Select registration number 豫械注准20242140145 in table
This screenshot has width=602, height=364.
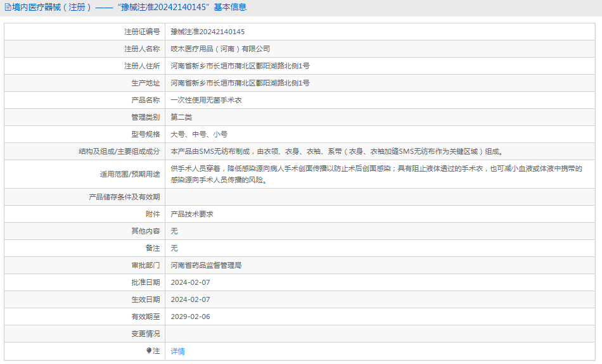[x=208, y=32]
